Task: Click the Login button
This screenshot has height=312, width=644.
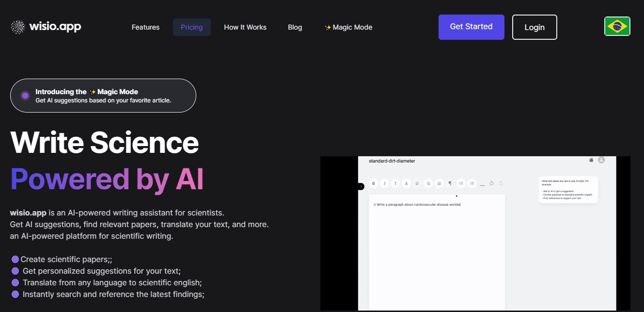Action: click(534, 27)
